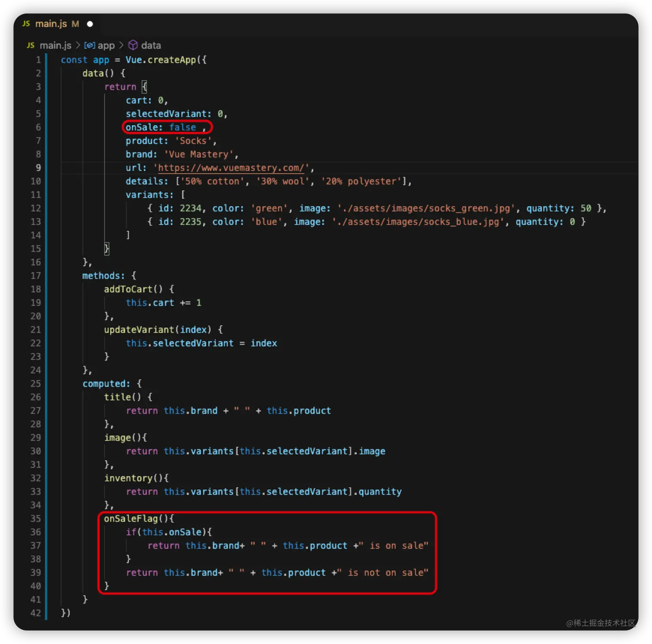Click the 'variants: [' line
The image size is (652, 644).
tap(155, 195)
